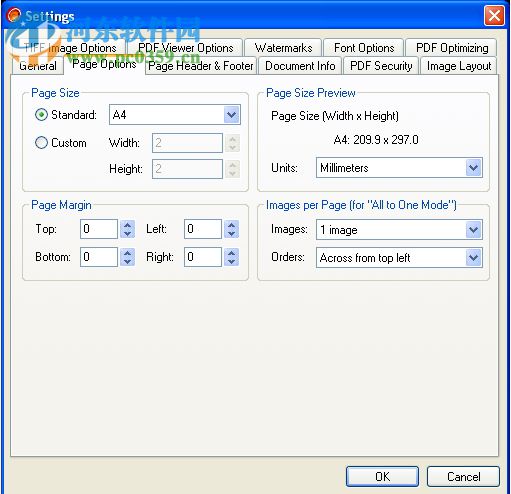Switch to the PDF Optimizing tab

[x=452, y=48]
